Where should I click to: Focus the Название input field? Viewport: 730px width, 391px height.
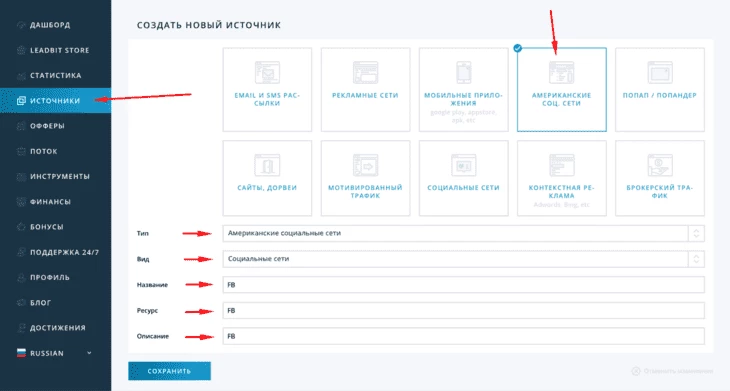[x=463, y=284]
